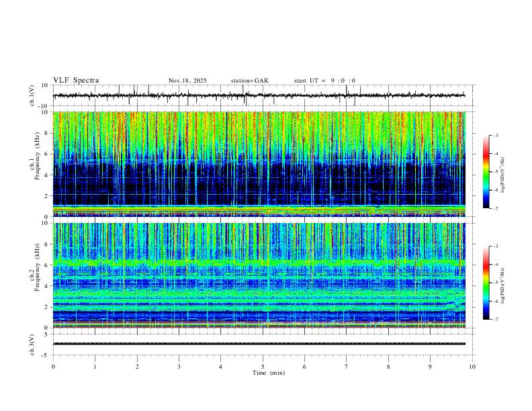The width and height of the screenshot is (532, 411).
Task: Click the "-5" tick on ch.3(V) axis
Action: point(46,355)
